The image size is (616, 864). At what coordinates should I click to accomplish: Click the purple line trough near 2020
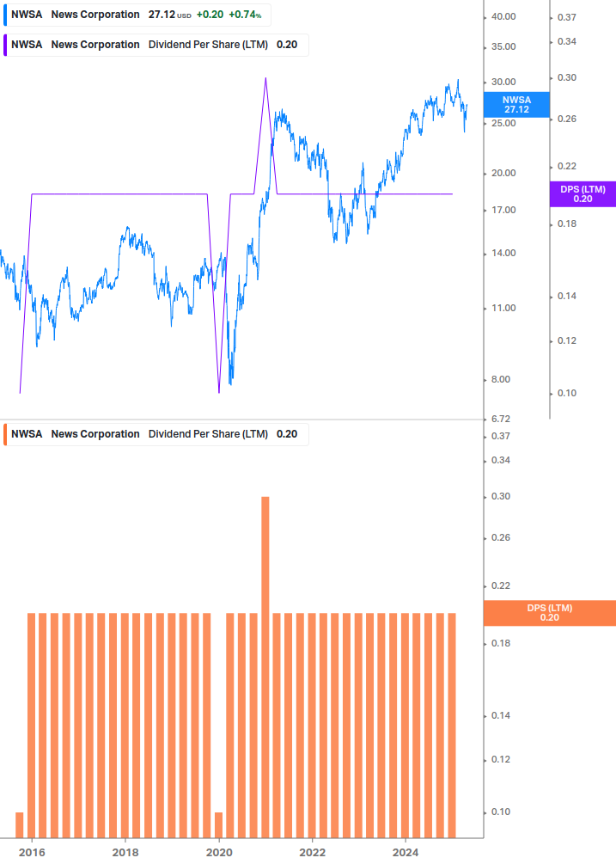(219, 392)
